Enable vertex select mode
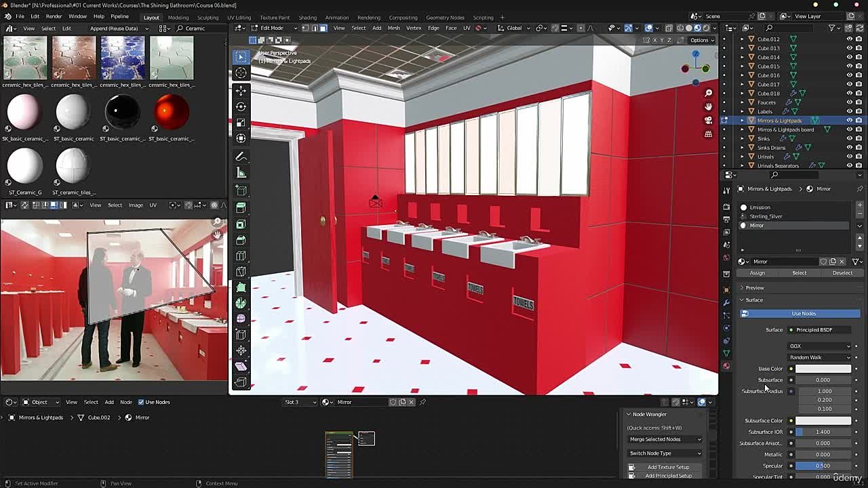 click(305, 28)
